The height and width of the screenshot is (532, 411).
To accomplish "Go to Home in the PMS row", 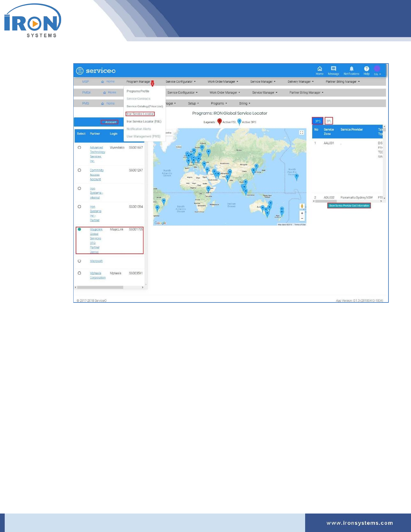I will point(108,104).
